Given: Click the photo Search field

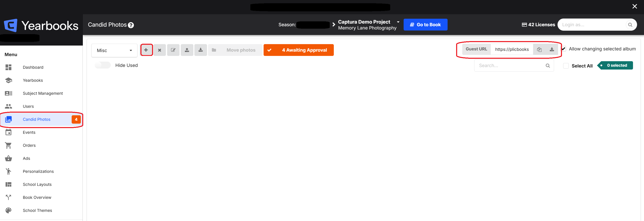Looking at the screenshot, I should [514, 65].
